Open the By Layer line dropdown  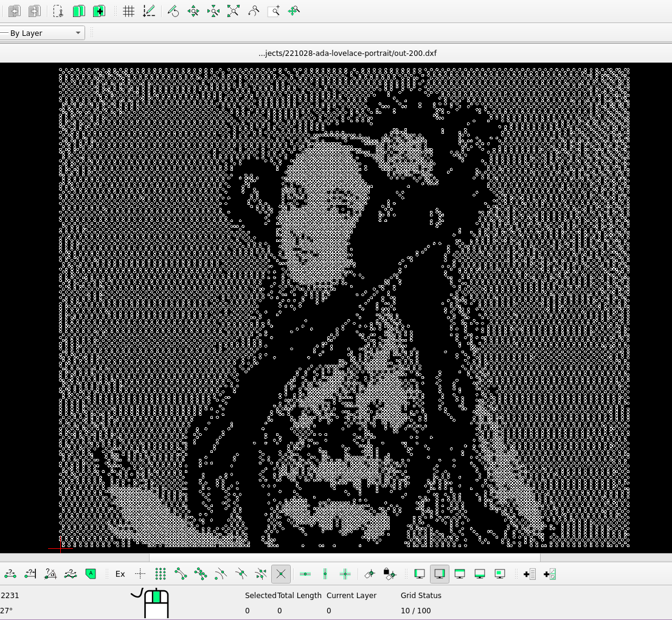41,33
